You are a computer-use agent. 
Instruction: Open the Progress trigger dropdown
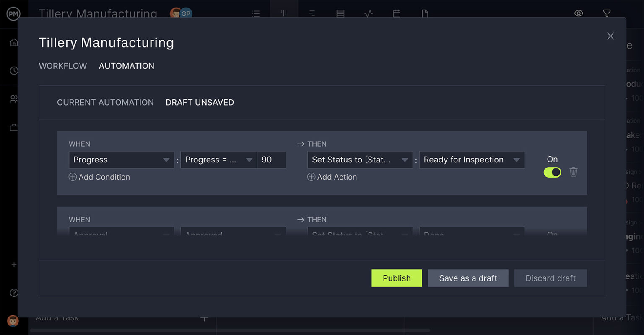[x=121, y=160]
